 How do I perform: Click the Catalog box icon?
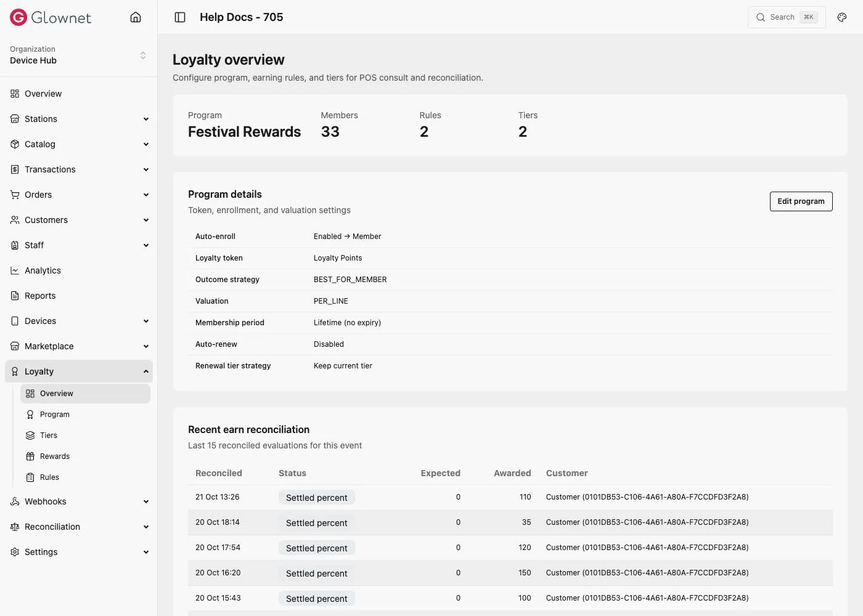click(x=15, y=144)
